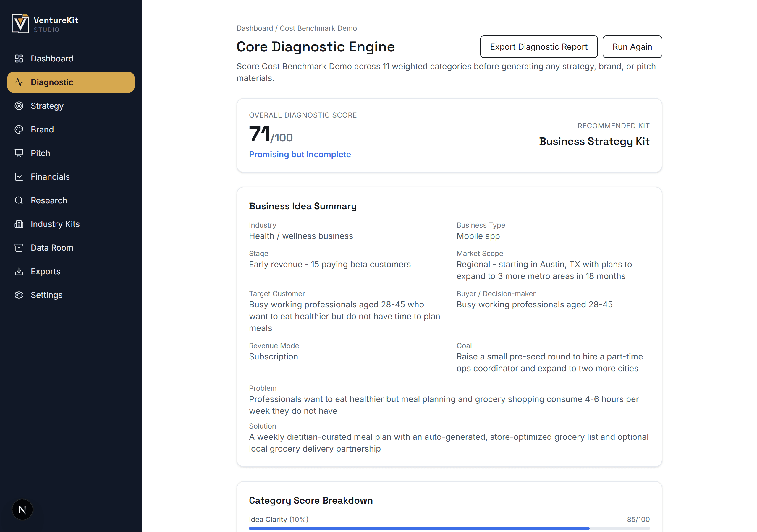Click the Core Diagnostic Engine heading
The image size is (757, 532).
[316, 47]
